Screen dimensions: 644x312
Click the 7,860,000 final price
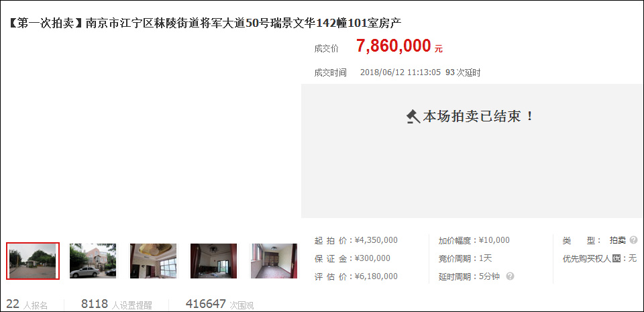tap(394, 46)
